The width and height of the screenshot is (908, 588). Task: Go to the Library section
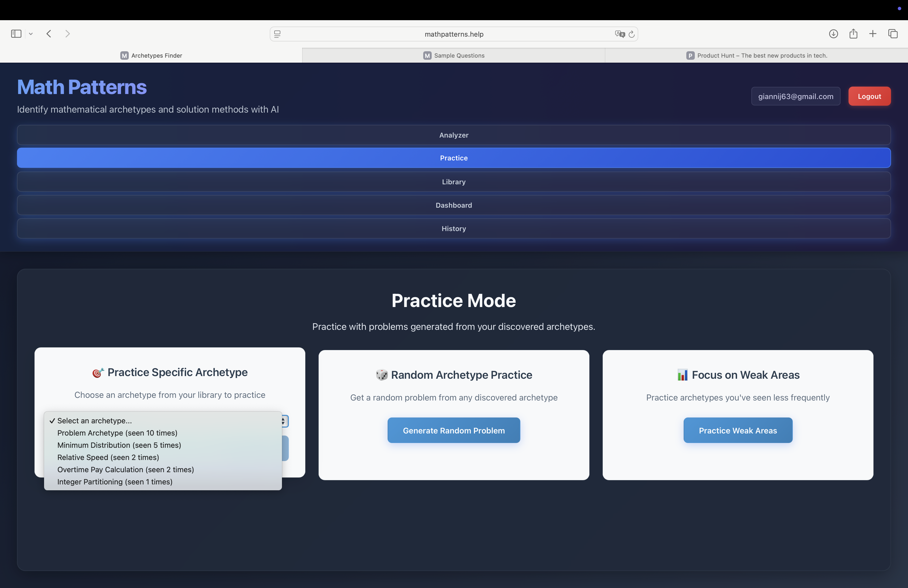click(x=454, y=182)
